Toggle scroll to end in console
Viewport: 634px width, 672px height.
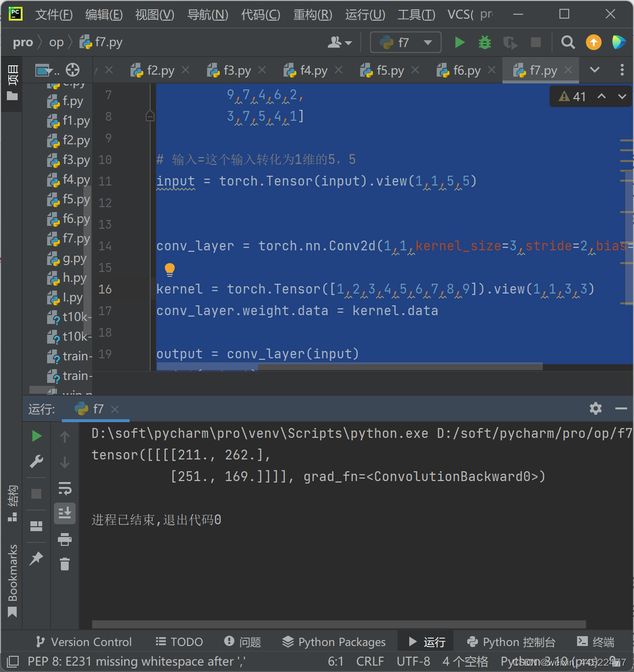tap(65, 513)
